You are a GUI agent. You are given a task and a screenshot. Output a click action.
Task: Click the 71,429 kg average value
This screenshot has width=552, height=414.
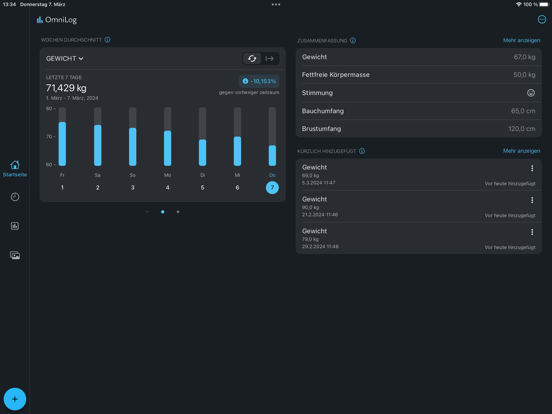tap(66, 88)
